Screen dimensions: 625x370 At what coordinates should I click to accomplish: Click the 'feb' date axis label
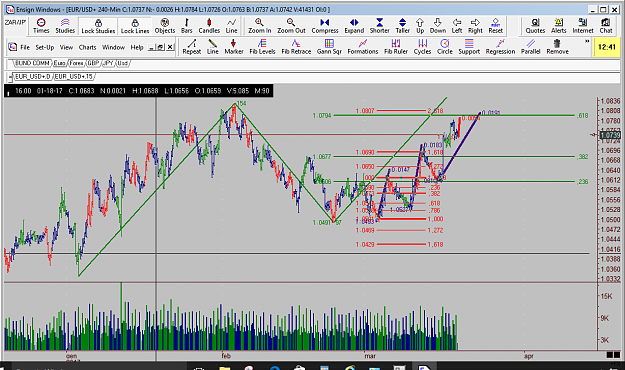[x=226, y=356]
